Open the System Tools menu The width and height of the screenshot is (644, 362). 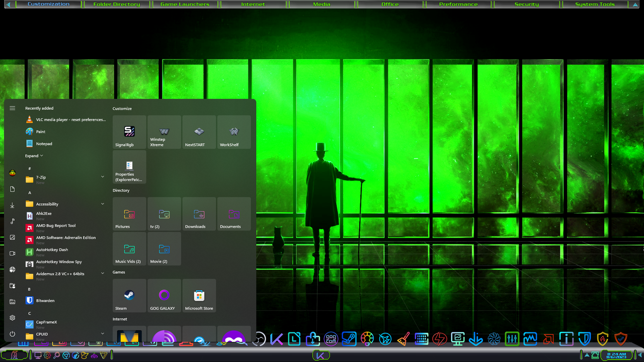[x=595, y=4]
